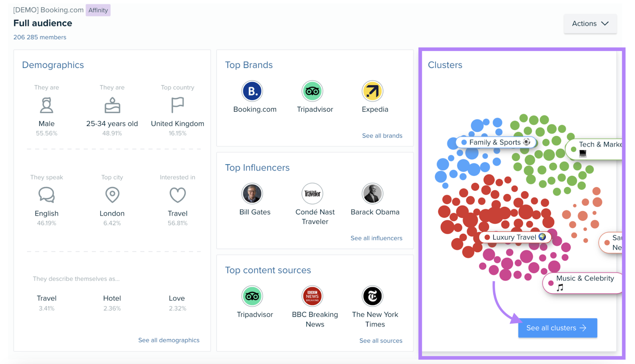Expand the Family & Sports cluster label
The image size is (635, 364).
pos(496,142)
